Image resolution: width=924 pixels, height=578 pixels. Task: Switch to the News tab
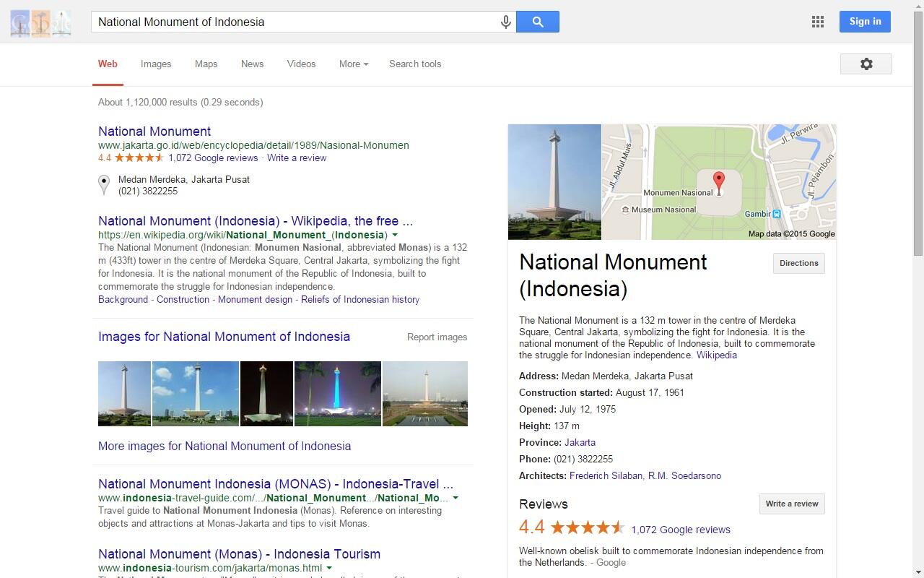252,64
